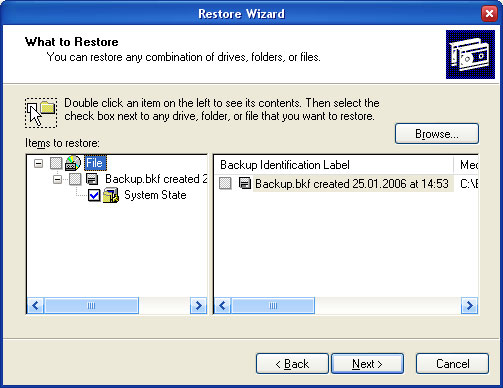The image size is (503, 388).
Task: Collapse the Backup.bkf tree node
Action: pyautogui.click(x=57, y=180)
